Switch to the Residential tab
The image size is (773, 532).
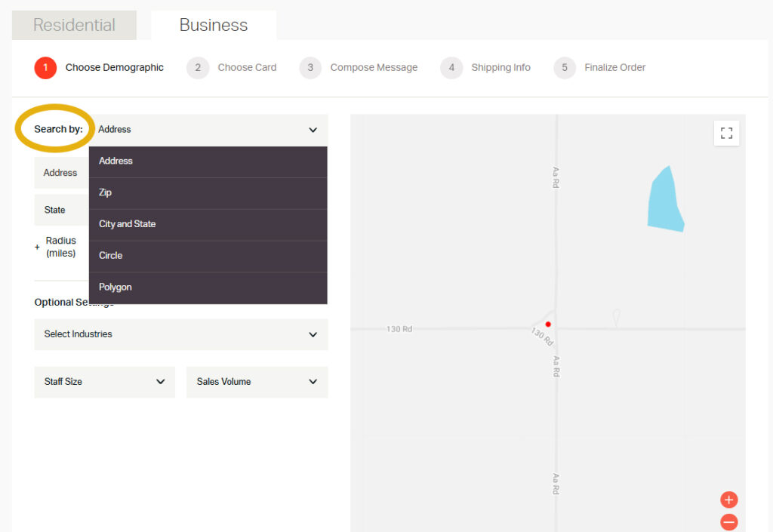coord(74,25)
